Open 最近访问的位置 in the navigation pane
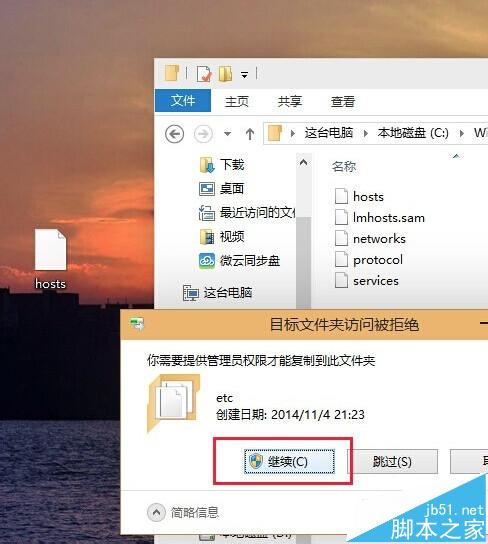488x544 pixels. tap(247, 213)
